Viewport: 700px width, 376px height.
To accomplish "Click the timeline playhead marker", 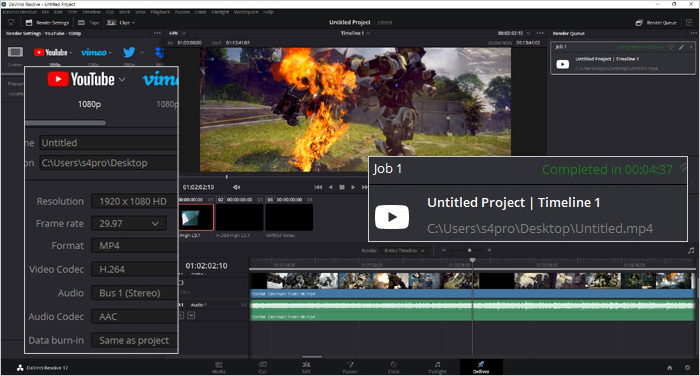I will 472,260.
